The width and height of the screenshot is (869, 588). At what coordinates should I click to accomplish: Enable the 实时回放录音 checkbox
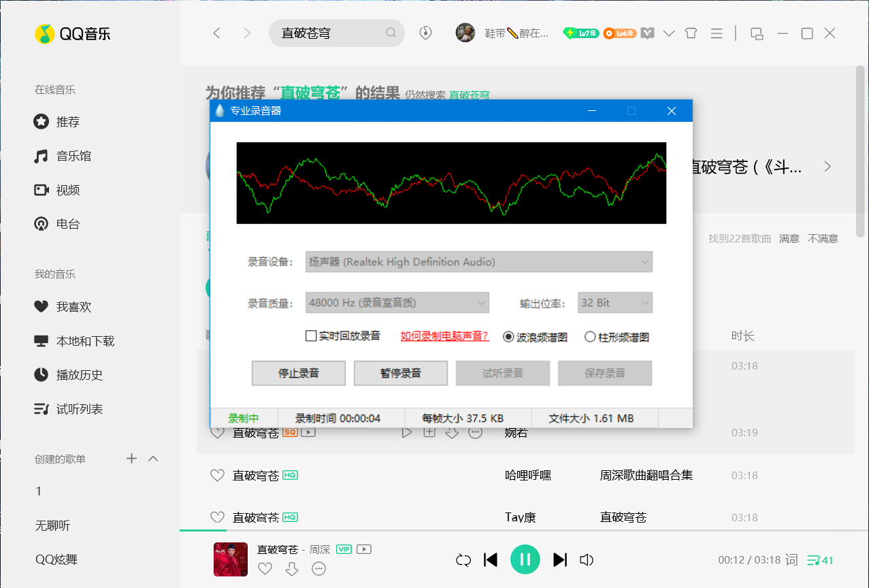[311, 336]
